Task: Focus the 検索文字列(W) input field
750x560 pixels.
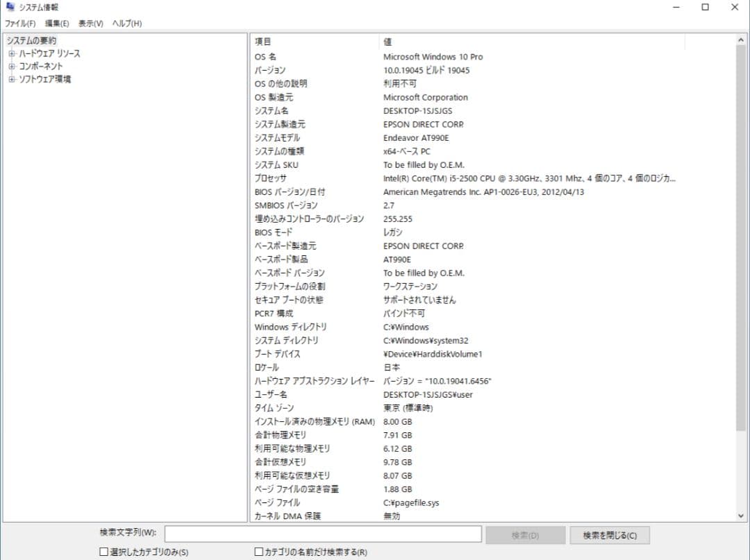Action: coord(323,534)
